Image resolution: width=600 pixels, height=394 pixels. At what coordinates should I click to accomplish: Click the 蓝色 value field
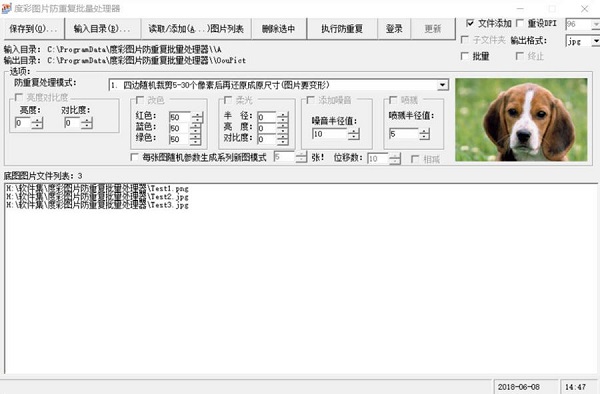[179, 128]
